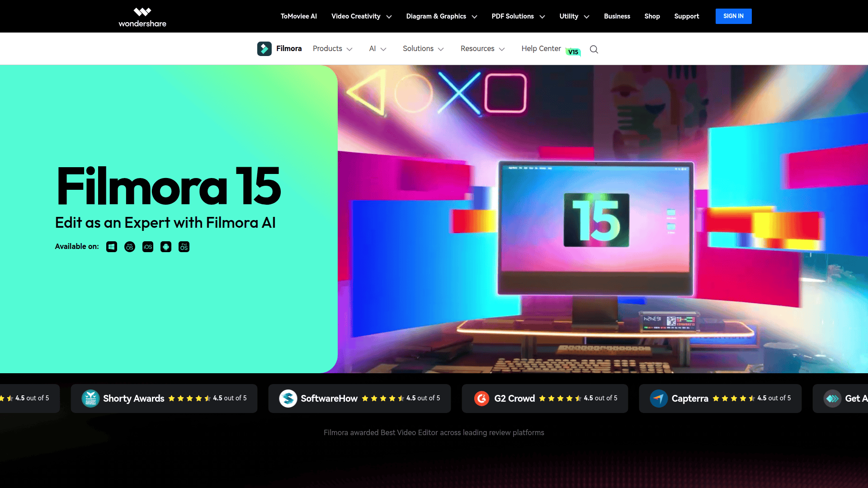
Task: Click the SoftwareHow logo icon
Action: [x=288, y=399]
